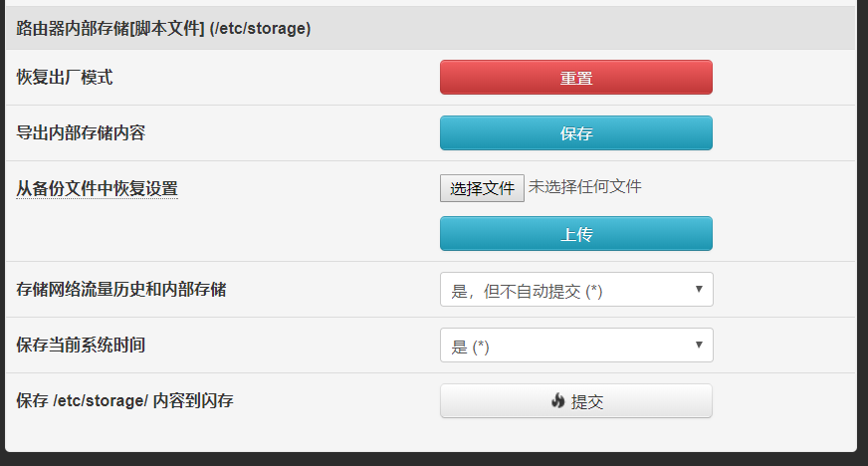Click the 导出内部存储内容 row label

[x=81, y=132]
